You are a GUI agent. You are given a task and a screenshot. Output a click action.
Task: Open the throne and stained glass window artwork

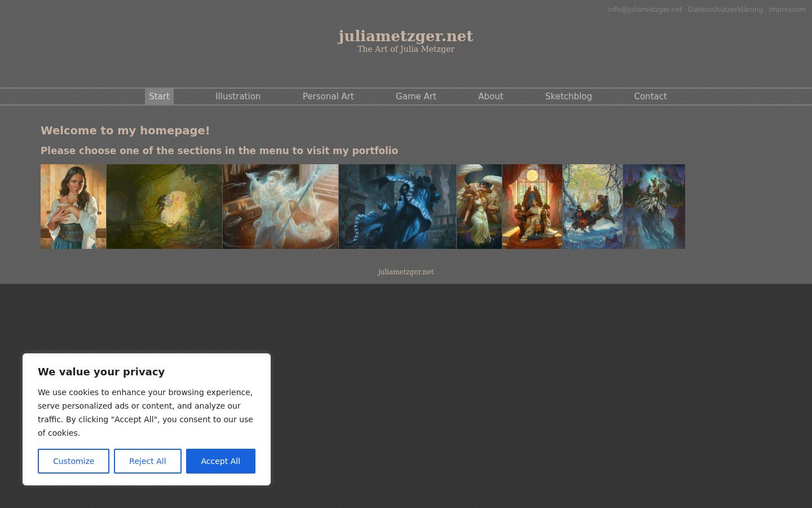tap(532, 207)
